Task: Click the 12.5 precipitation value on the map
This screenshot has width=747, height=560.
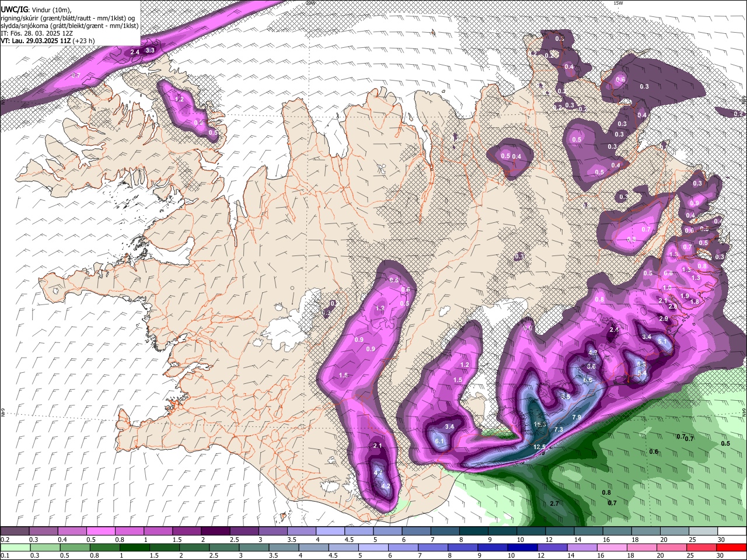Action: click(539, 447)
